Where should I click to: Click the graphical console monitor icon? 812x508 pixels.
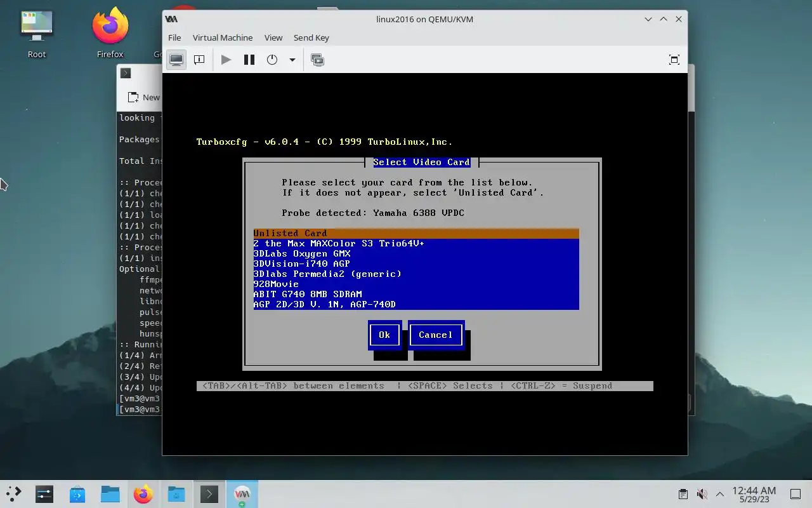pos(176,60)
